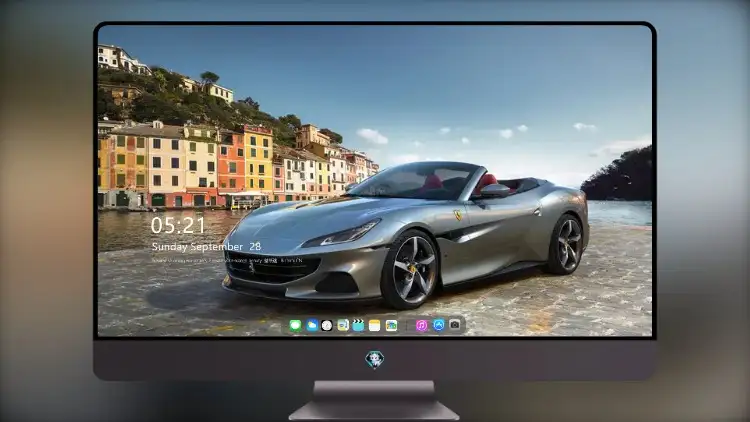Click the logo on the monitor chin

pos(375,360)
